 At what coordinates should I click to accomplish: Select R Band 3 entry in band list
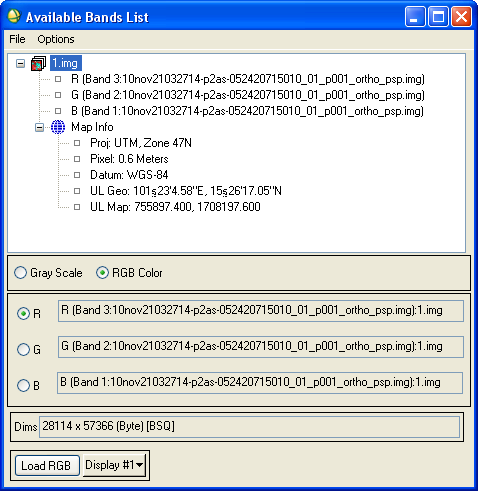pyautogui.click(x=248, y=79)
